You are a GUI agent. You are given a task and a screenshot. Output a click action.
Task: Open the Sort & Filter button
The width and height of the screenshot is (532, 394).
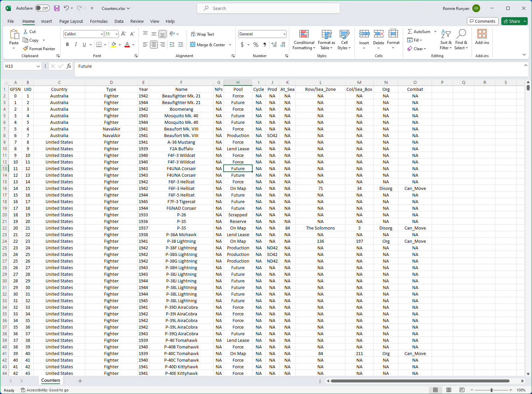click(446, 40)
